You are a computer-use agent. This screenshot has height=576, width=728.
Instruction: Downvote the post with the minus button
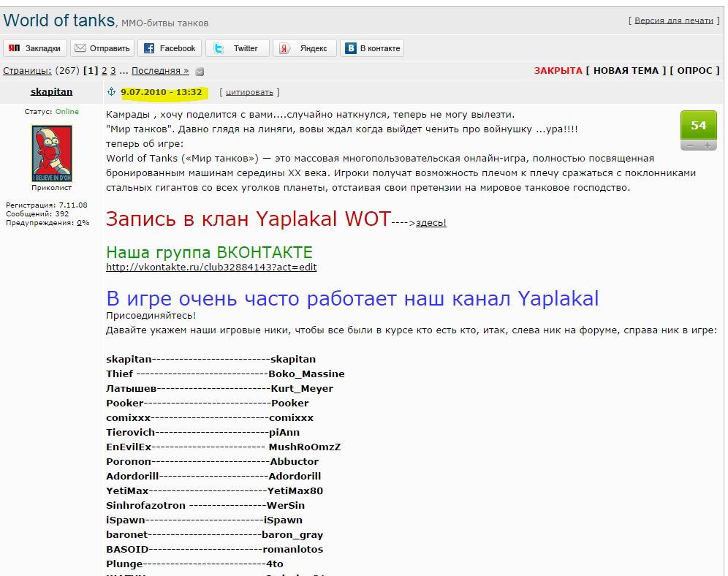pyautogui.click(x=690, y=145)
